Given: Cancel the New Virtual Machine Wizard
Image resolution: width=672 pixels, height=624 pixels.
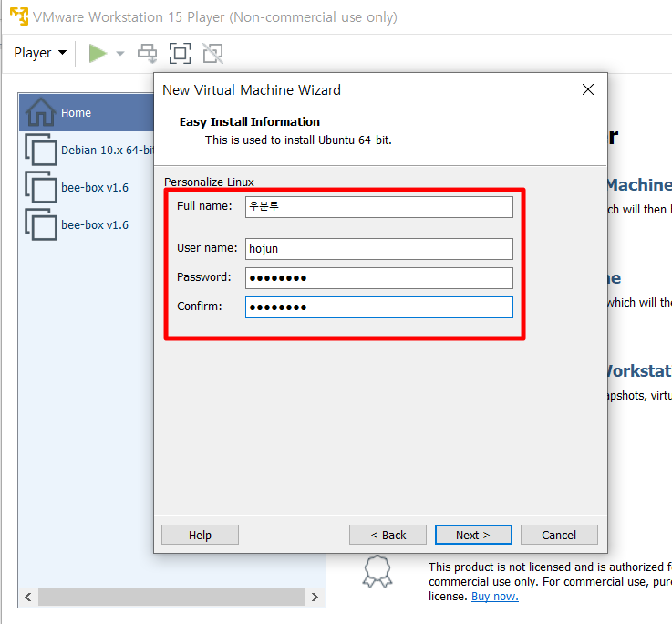Looking at the screenshot, I should (x=559, y=535).
